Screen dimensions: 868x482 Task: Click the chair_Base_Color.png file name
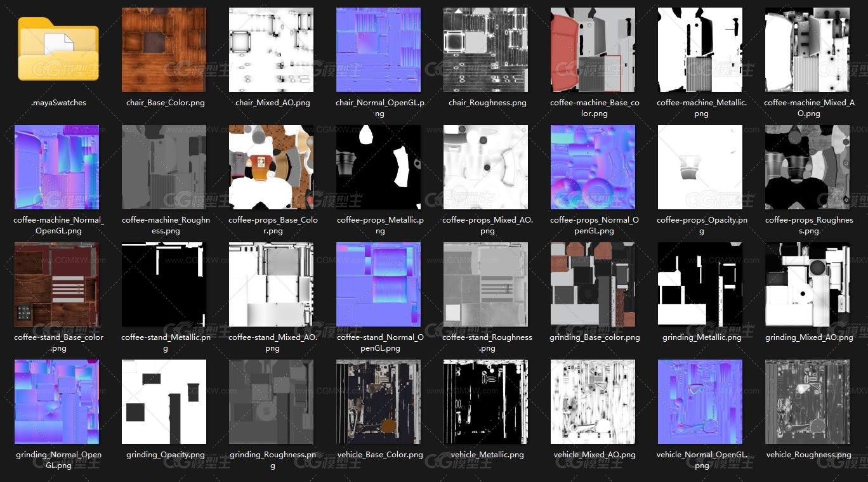[166, 103]
